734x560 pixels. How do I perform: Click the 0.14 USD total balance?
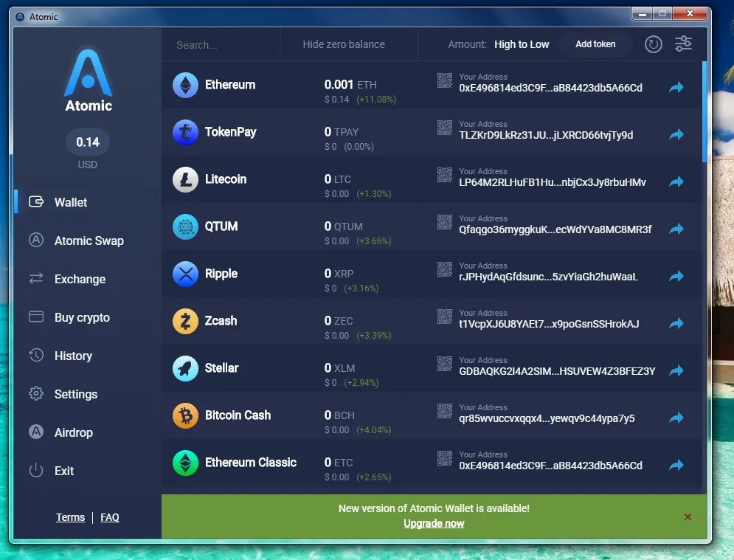click(88, 142)
